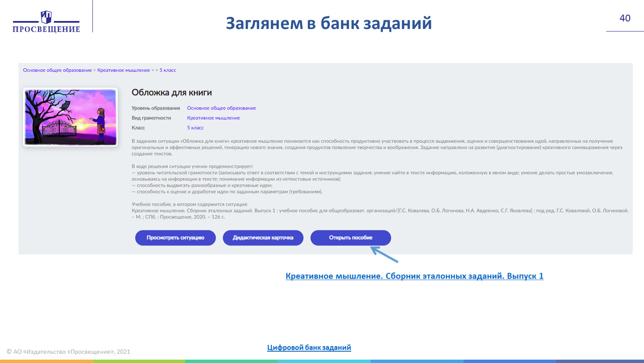Open the Дидактическая карточка button

click(263, 238)
